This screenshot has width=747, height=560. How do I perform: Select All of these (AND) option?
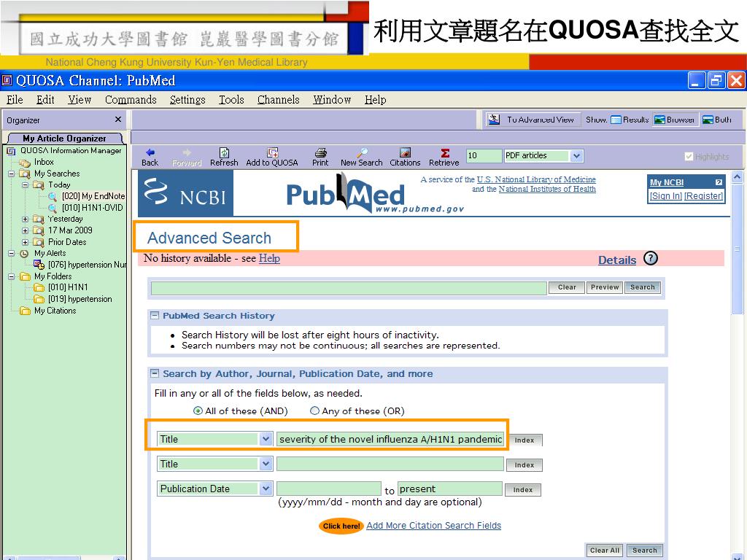tap(198, 411)
